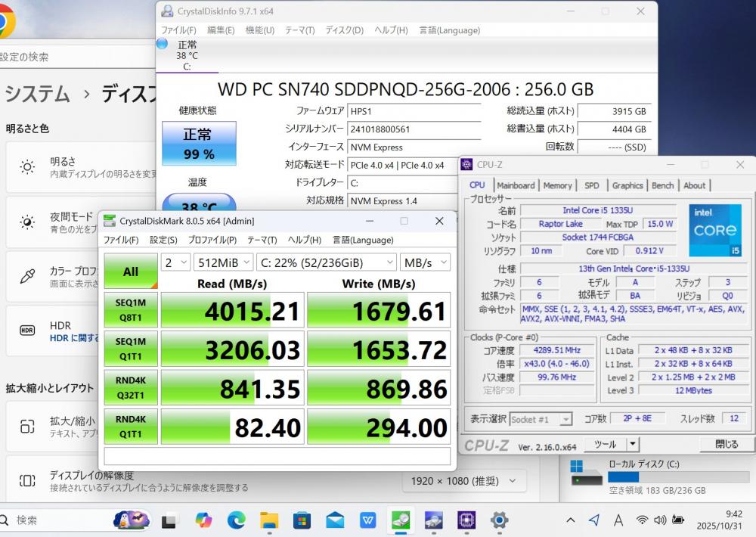
Task: Click the blue health status disk icon for C:
Action: click(162, 44)
